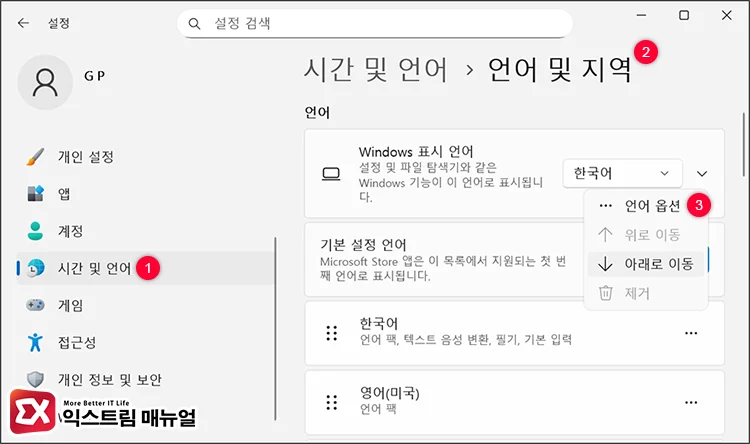Click the G P account name
The image size is (750, 444).
[x=95, y=76]
